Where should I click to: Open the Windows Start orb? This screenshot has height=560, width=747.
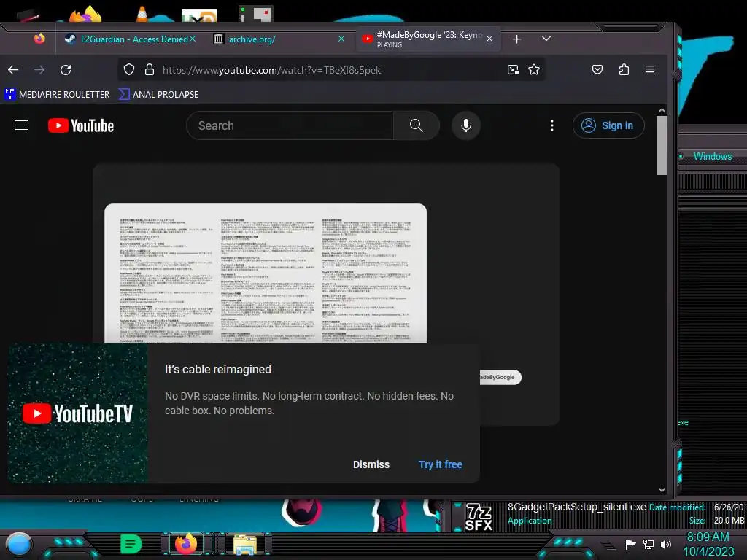[x=19, y=545]
